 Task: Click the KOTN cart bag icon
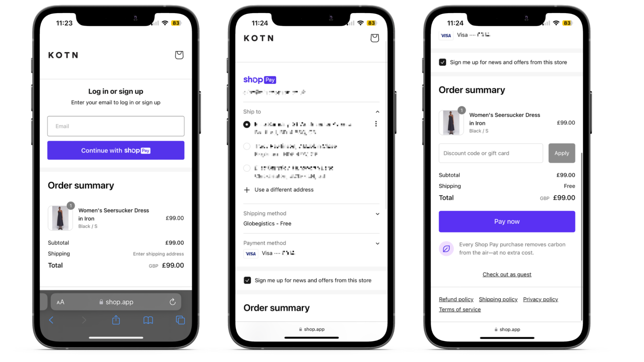point(179,55)
